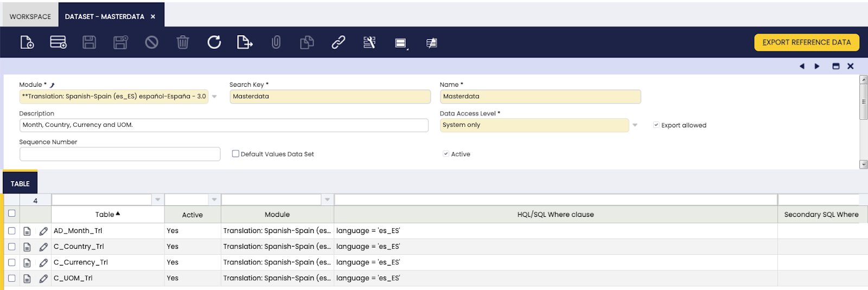Open the linked items icon
The width and height of the screenshot is (868, 290).
tap(432, 43)
